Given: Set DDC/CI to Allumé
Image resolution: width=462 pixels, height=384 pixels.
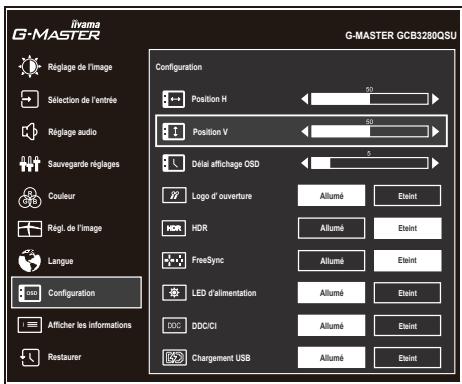Looking at the screenshot, I should [331, 325].
